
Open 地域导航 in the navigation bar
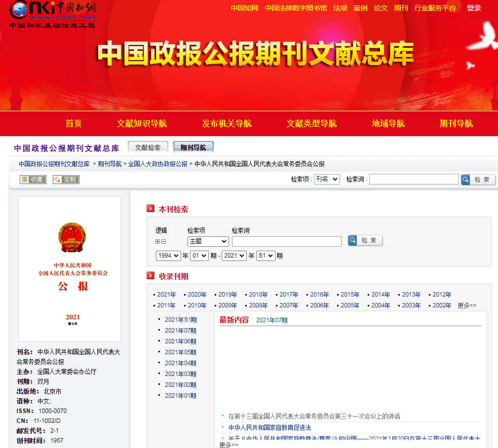[x=388, y=123]
